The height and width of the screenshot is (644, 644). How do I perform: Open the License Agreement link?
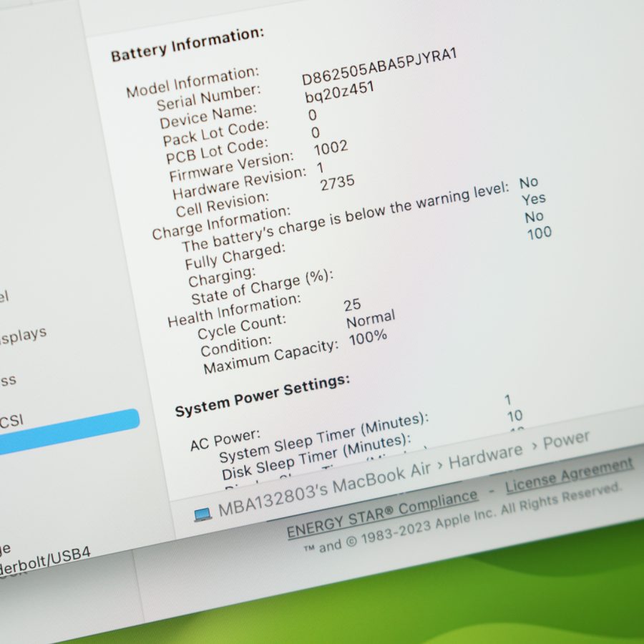[570, 475]
